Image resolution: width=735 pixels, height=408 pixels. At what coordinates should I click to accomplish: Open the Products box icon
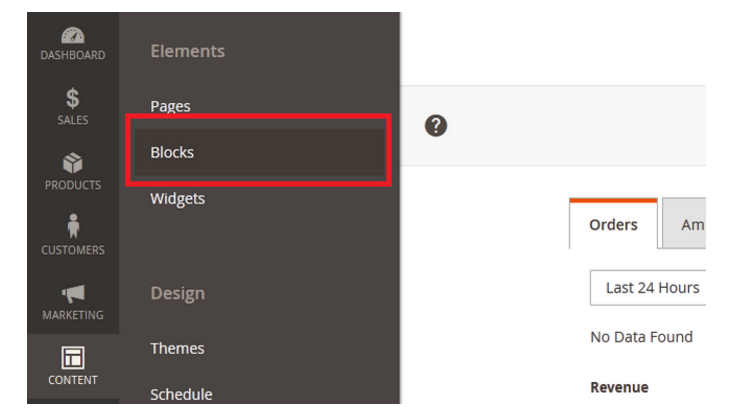point(73,163)
